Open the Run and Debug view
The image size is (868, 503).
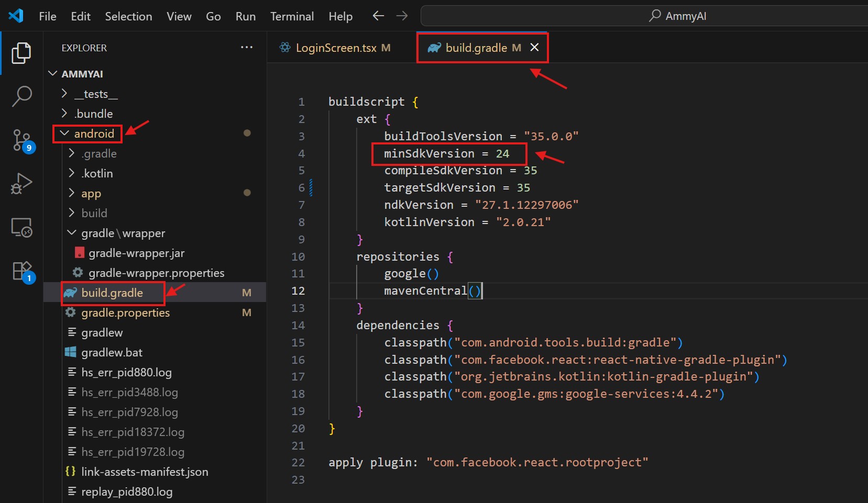pyautogui.click(x=21, y=184)
